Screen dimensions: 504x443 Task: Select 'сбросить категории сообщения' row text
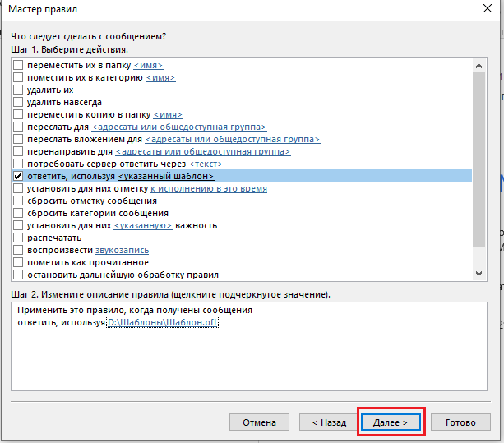pos(98,214)
